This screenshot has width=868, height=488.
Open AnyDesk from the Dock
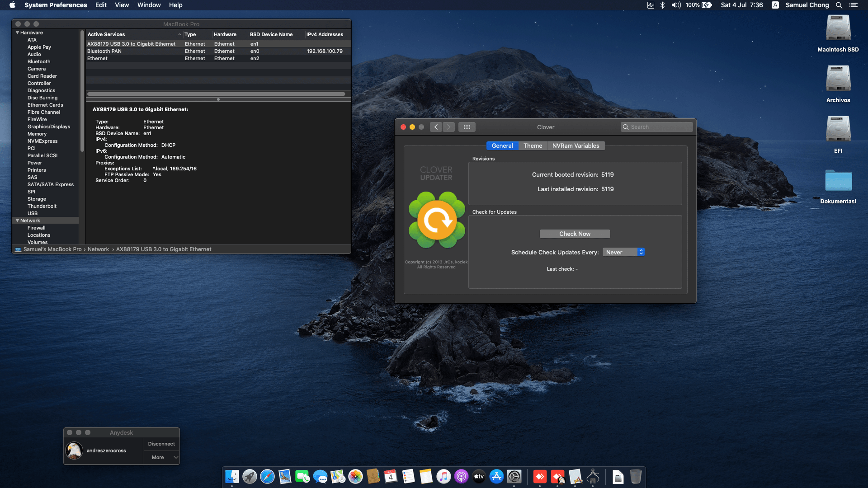pyautogui.click(x=539, y=477)
